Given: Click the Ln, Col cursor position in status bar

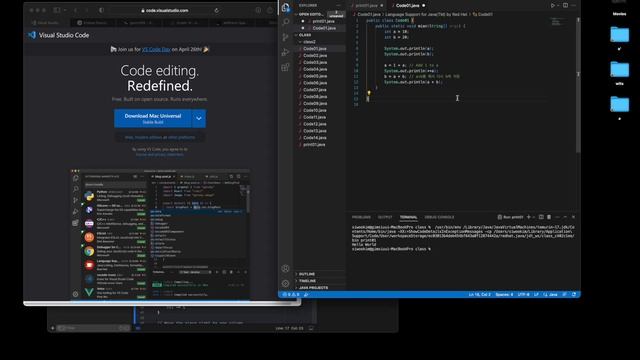Looking at the screenshot, I should click(x=479, y=294).
